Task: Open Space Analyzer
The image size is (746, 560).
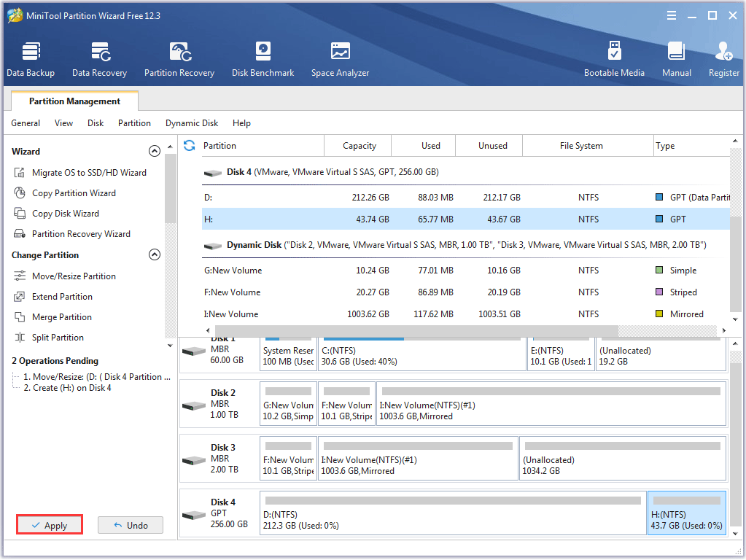Action: click(340, 60)
